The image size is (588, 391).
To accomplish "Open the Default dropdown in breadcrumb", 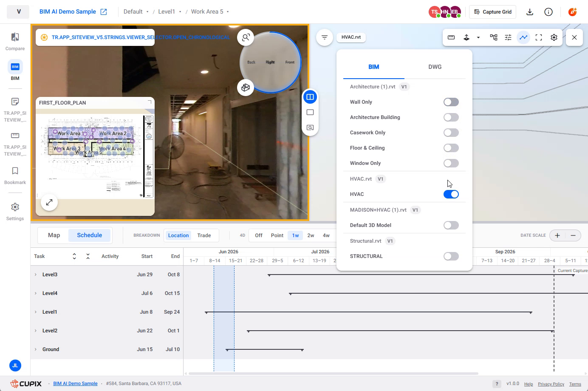I will (x=136, y=12).
